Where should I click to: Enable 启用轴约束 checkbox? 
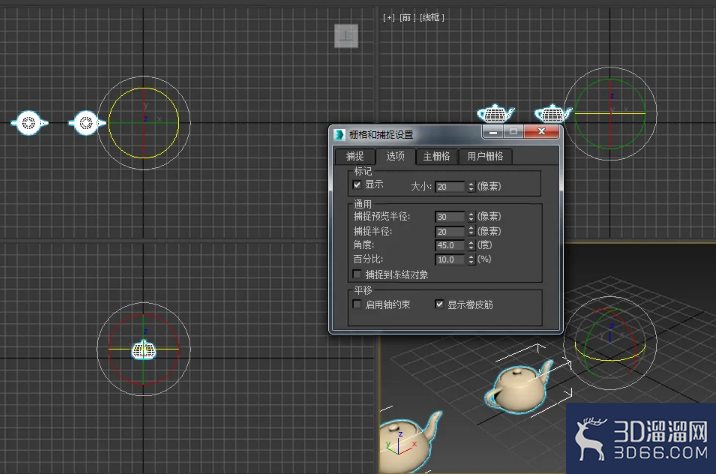tap(357, 304)
